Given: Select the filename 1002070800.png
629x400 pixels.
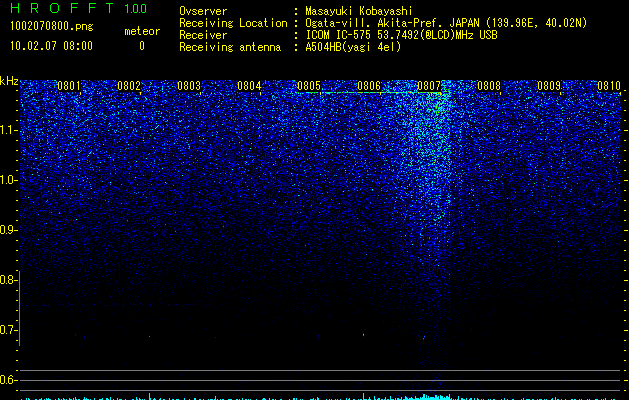Looking at the screenshot, I should [52, 26].
